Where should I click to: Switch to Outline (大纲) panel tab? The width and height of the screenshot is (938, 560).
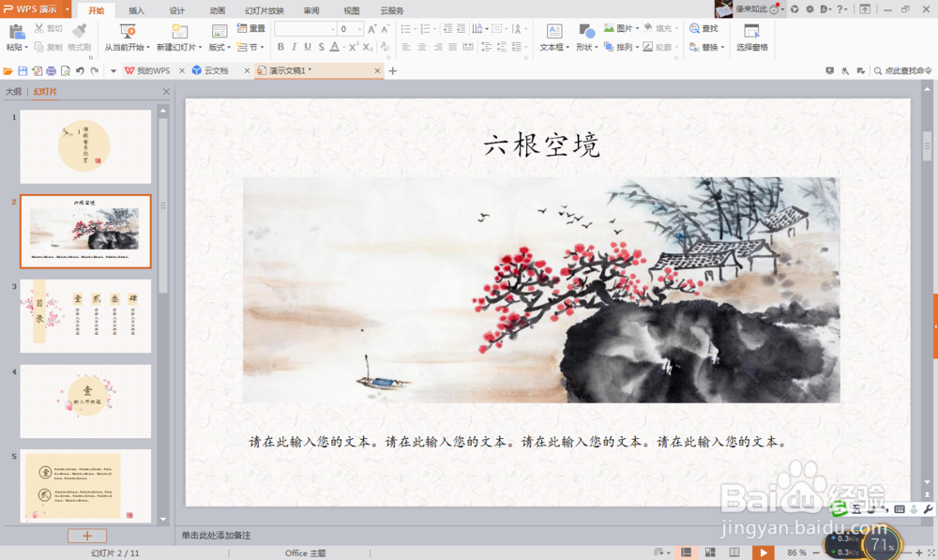tap(13, 92)
